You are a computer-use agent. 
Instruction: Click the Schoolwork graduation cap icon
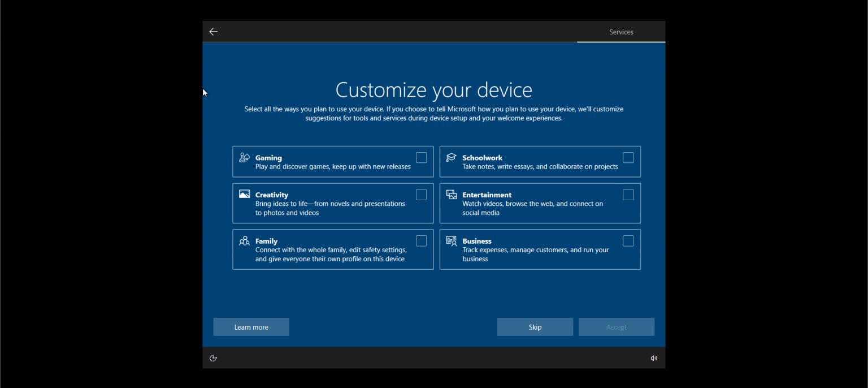[451, 157]
